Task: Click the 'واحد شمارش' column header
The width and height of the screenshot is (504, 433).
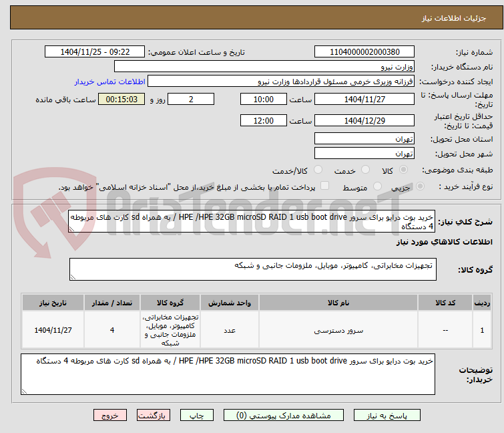Action: pyautogui.click(x=230, y=303)
